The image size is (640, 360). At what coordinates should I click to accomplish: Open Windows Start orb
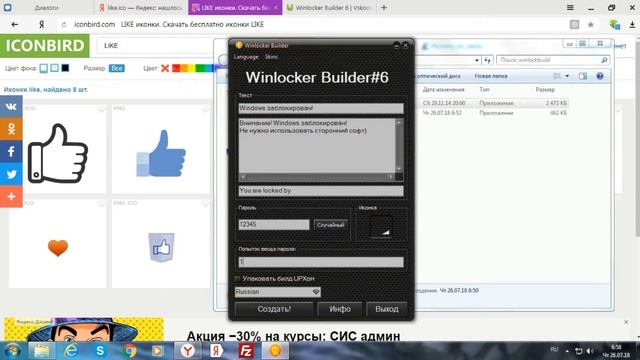12,351
